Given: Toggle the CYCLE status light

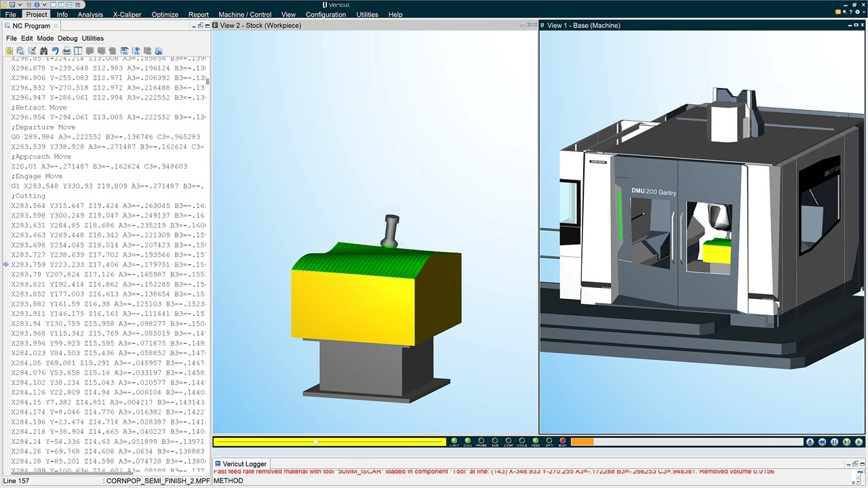Looking at the screenshot, I should pos(522,442).
